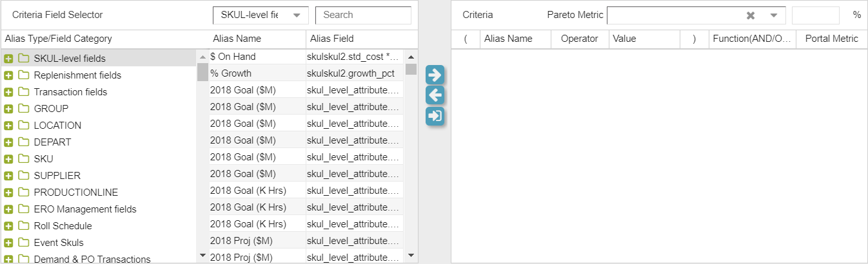The width and height of the screenshot is (868, 264).
Task: Click the import-all arrow icon
Action: [435, 117]
